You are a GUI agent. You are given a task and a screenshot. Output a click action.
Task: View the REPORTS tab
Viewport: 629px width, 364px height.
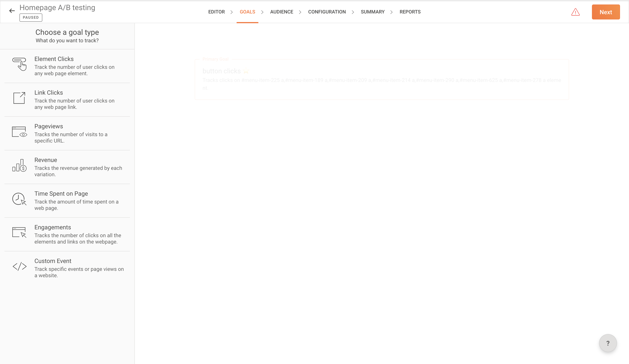[x=410, y=12]
